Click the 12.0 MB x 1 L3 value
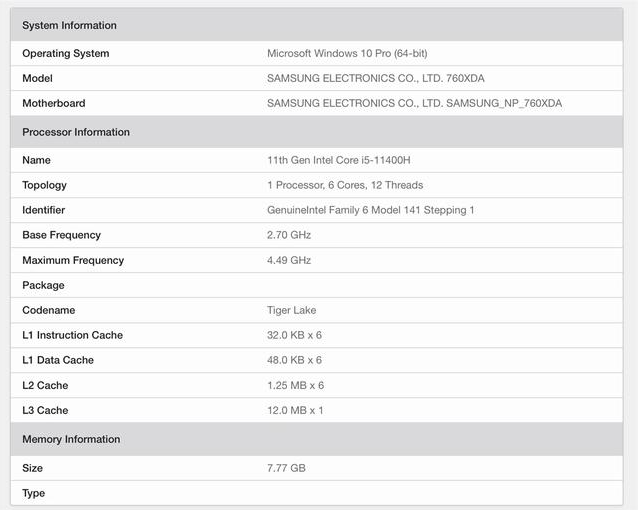 pos(295,410)
